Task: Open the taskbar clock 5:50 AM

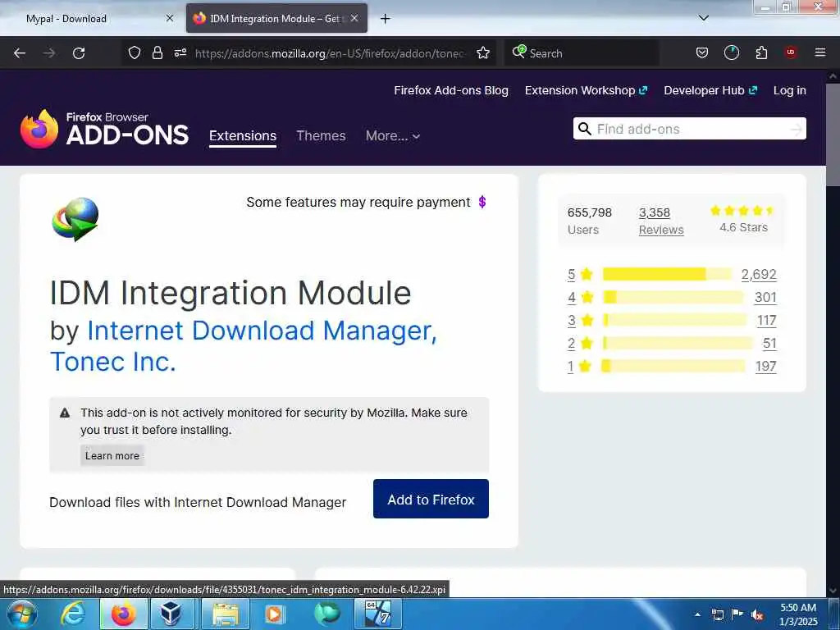Action: (798, 614)
